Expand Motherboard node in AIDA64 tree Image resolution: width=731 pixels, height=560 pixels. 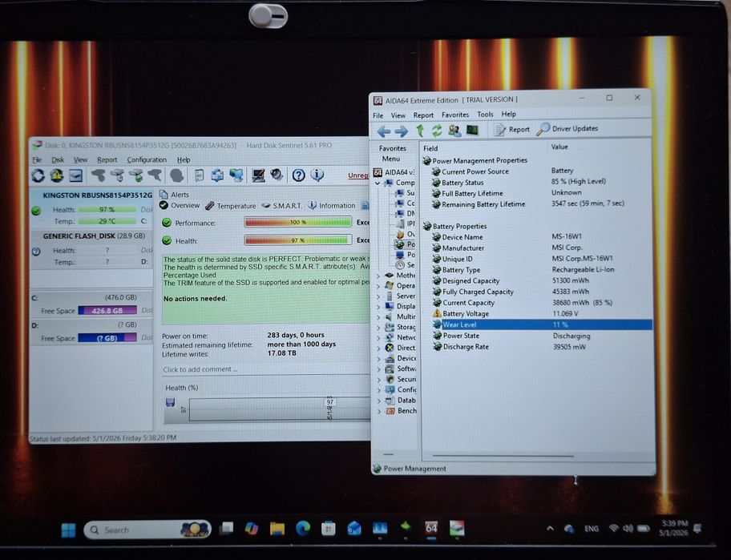click(378, 276)
